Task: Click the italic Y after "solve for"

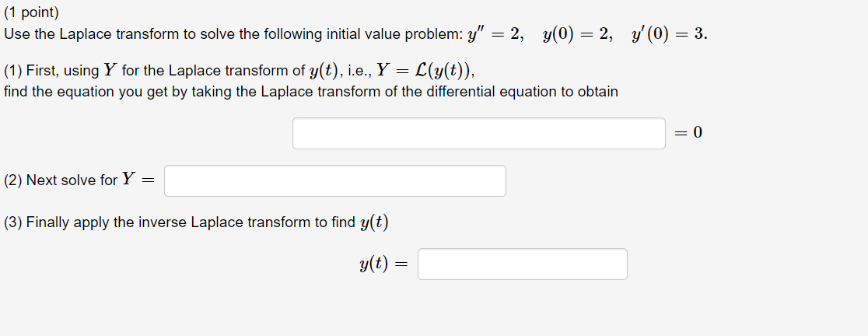Action: point(128,180)
